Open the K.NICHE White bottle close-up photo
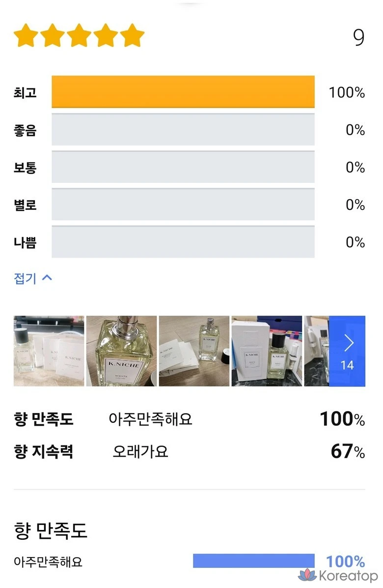383x588 pixels. coord(121,351)
